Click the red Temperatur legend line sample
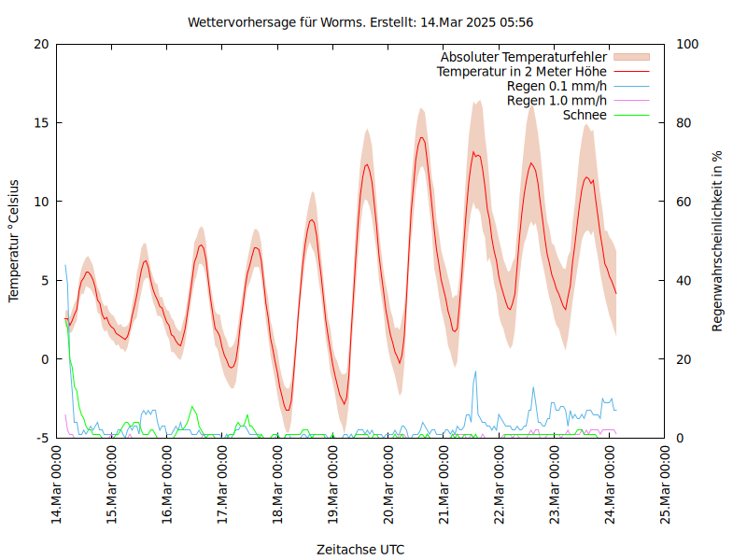The image size is (747, 560). tap(630, 71)
